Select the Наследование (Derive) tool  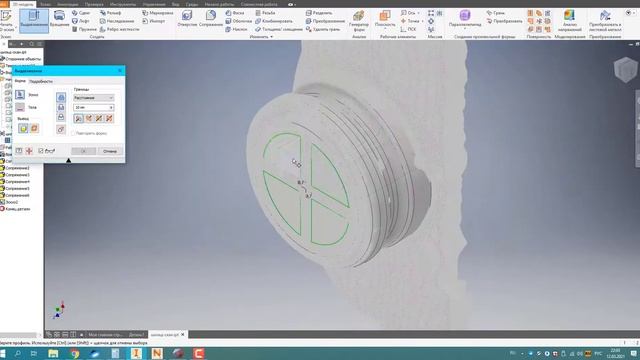coord(117,21)
